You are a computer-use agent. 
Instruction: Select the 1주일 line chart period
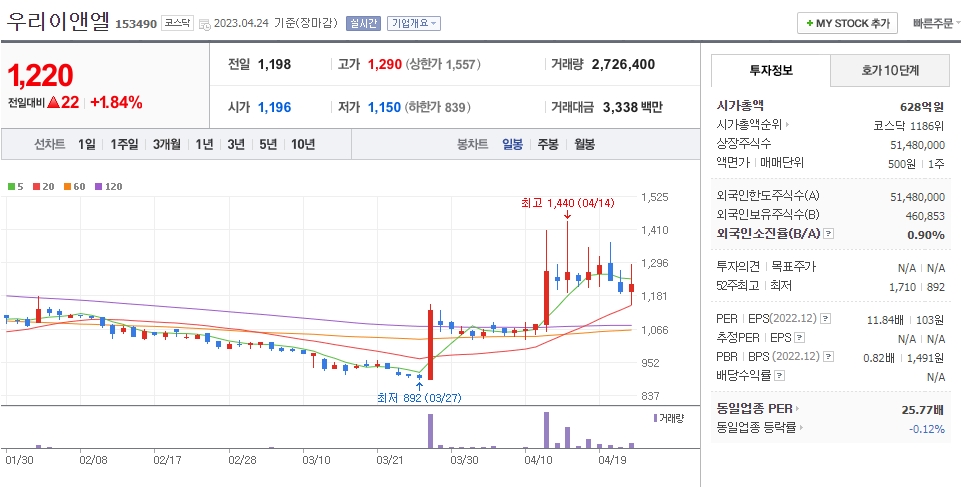coord(124,145)
